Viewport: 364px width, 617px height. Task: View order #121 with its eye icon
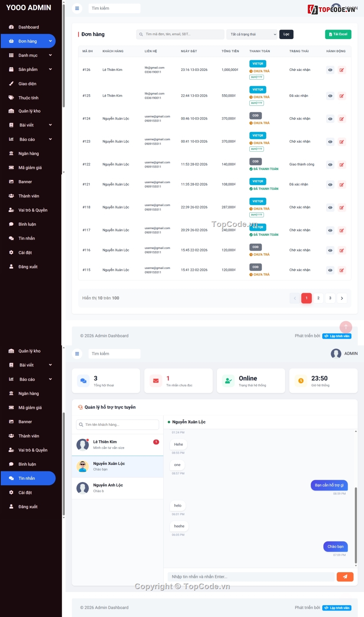click(330, 185)
